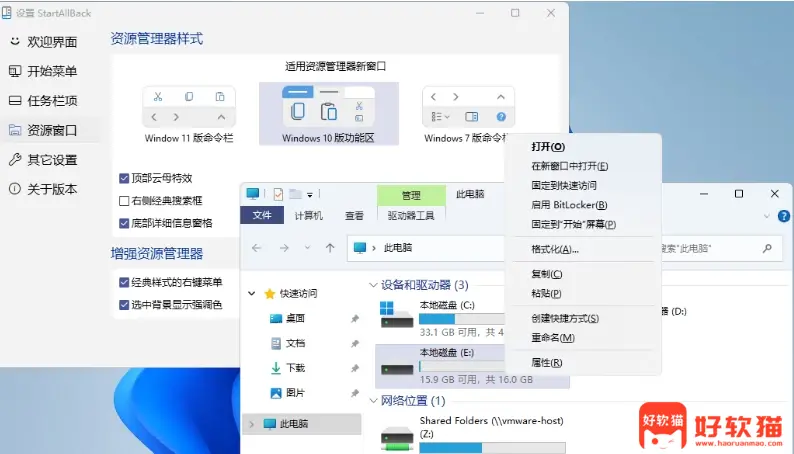Image resolution: width=794 pixels, height=454 pixels.
Task: Open the 驱动器工具 ribbon tab
Action: 411,216
